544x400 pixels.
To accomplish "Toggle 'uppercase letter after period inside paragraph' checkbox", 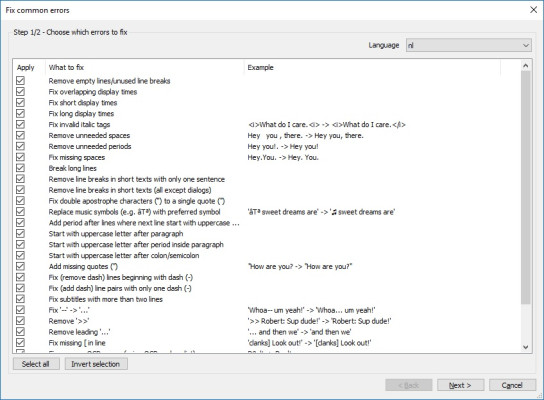I will click(x=20, y=245).
